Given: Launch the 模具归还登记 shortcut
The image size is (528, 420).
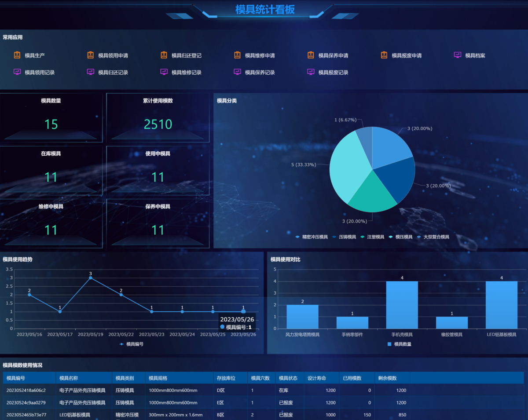Looking at the screenshot, I should point(181,55).
